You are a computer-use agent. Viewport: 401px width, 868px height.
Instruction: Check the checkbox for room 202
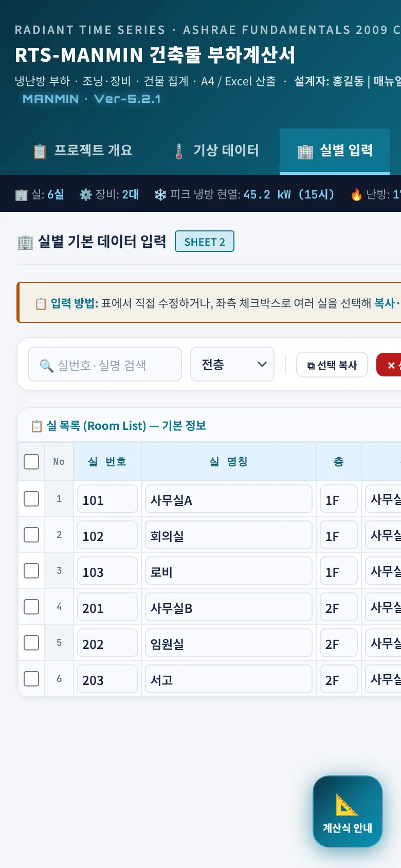(31, 643)
